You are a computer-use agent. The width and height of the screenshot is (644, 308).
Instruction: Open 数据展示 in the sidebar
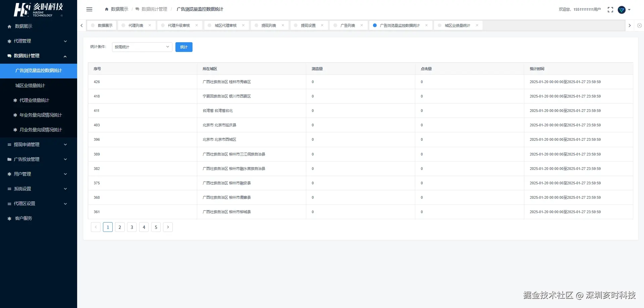point(39,26)
